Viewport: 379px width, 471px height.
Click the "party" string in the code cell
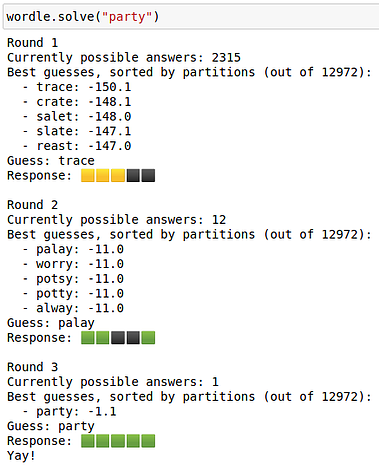pos(127,17)
